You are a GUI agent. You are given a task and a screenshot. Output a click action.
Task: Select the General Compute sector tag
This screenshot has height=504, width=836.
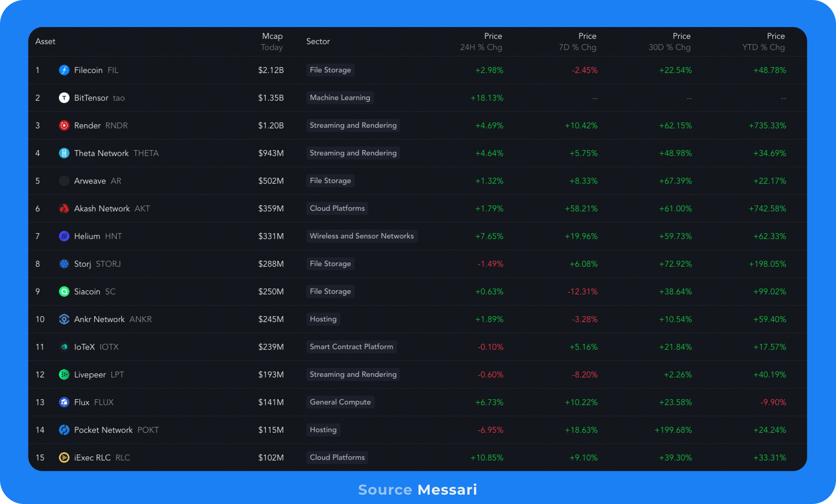click(340, 403)
